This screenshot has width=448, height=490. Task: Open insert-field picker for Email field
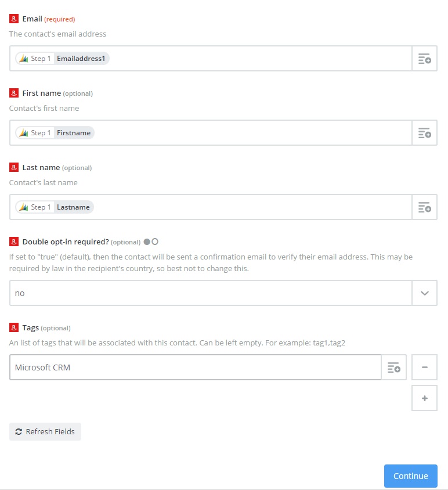pos(425,59)
